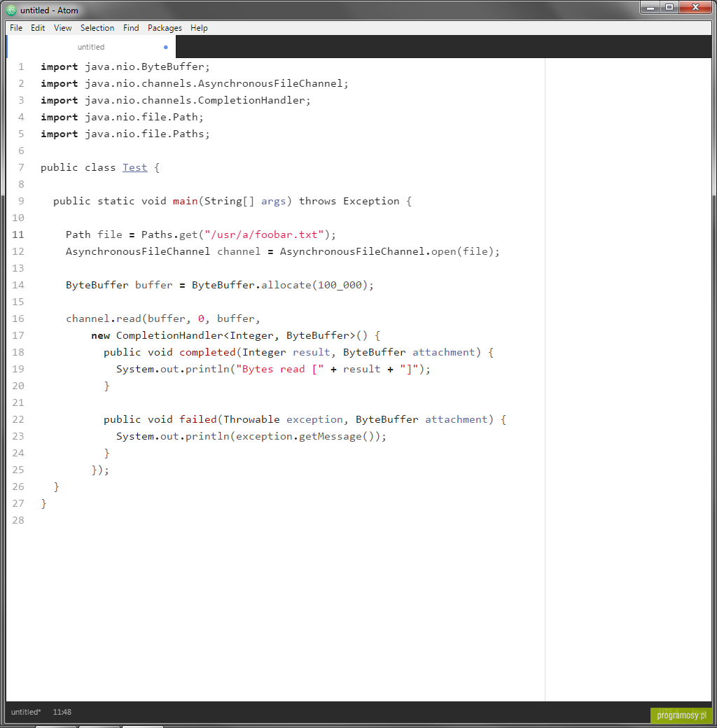Open the View menu
717x728 pixels.
click(63, 28)
